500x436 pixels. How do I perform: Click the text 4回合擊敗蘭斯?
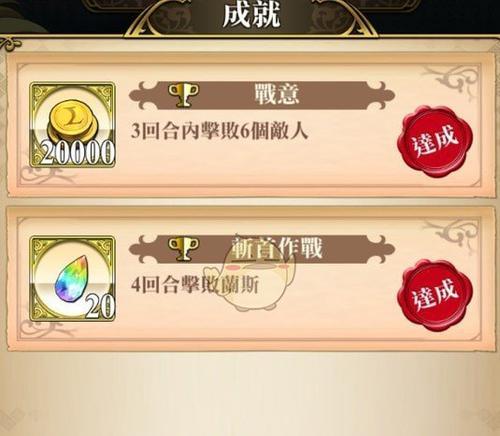point(195,285)
